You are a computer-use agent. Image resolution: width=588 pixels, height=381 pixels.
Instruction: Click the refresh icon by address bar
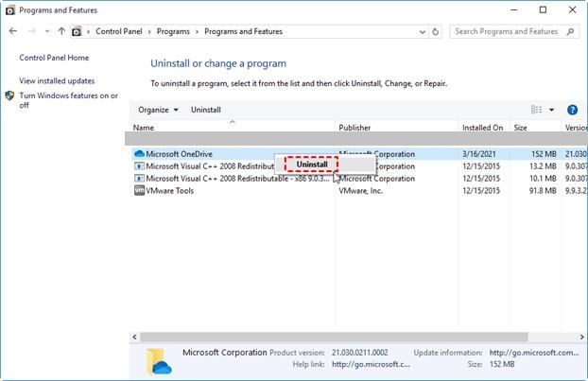point(438,31)
